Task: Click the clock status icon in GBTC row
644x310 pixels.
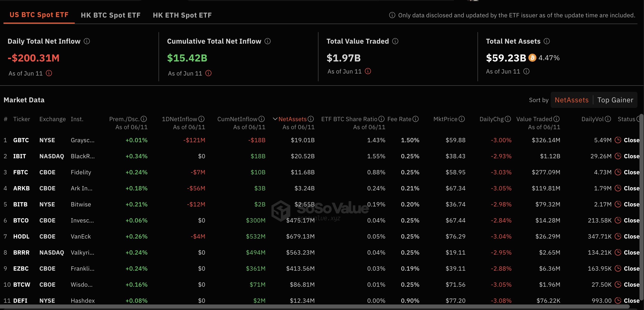Action: [618, 140]
